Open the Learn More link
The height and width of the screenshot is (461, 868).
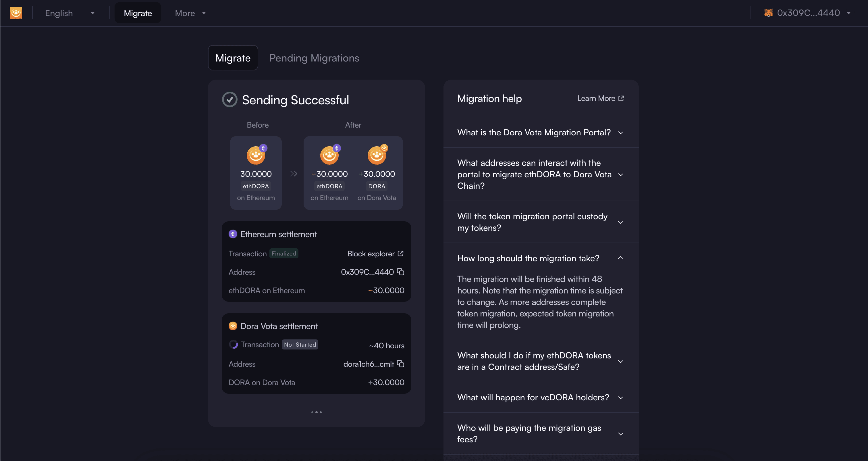(601, 98)
